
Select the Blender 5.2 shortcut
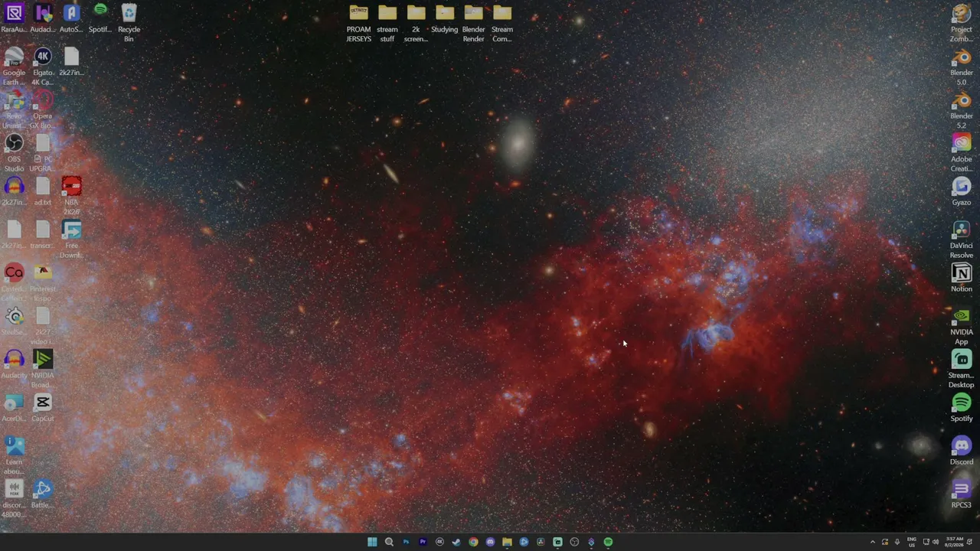pyautogui.click(x=962, y=110)
